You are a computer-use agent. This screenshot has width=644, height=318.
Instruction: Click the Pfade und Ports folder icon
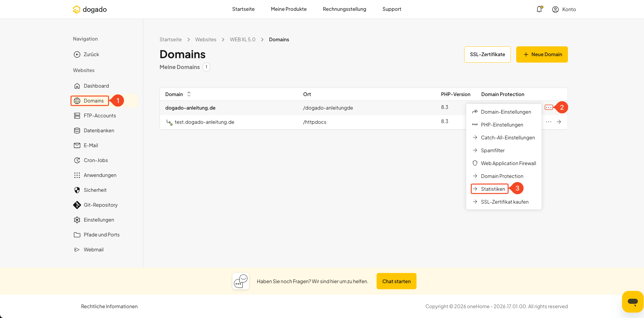point(77,235)
